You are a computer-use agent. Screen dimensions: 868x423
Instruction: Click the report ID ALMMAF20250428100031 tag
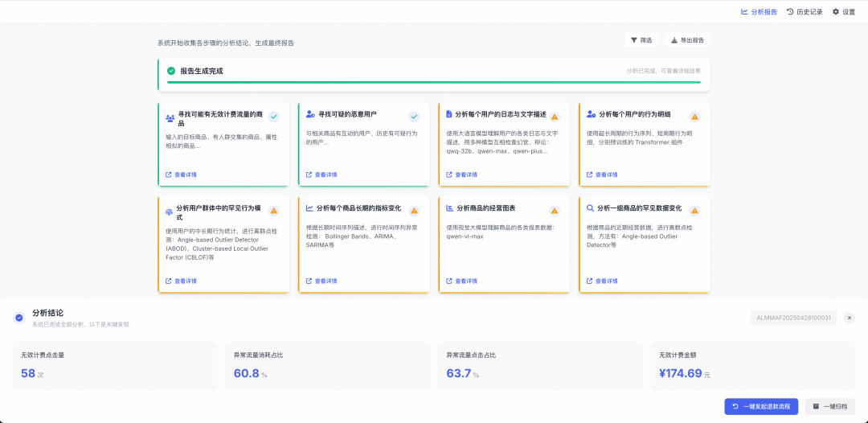coord(794,318)
